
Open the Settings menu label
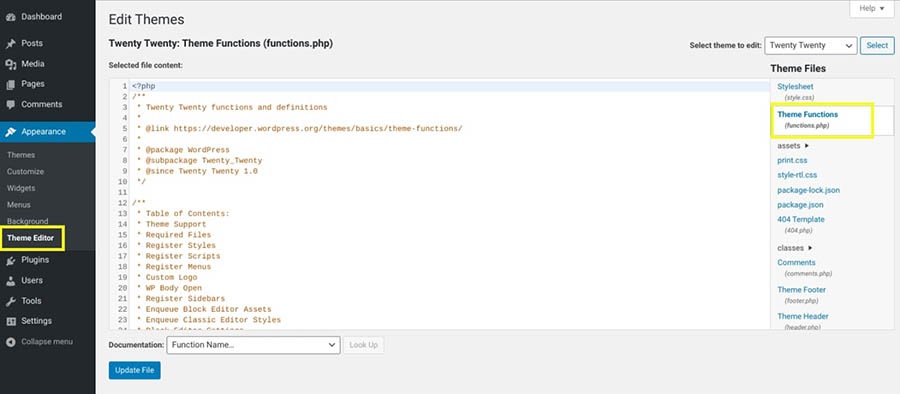click(37, 321)
